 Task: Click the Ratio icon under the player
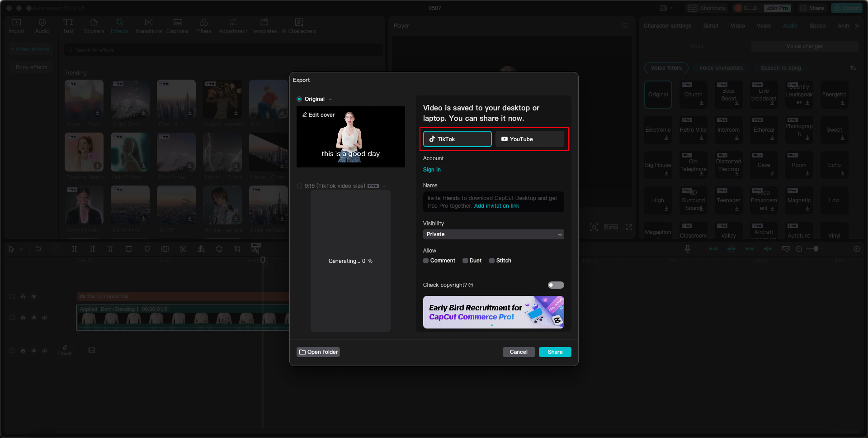point(611,227)
